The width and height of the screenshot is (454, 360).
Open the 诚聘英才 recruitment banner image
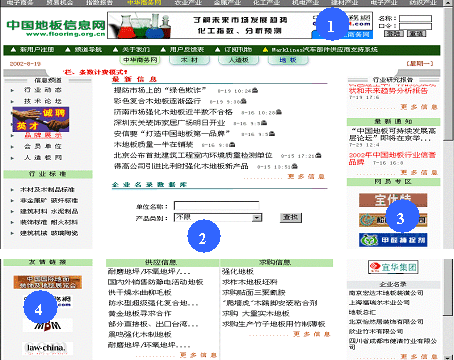[x=41, y=119]
